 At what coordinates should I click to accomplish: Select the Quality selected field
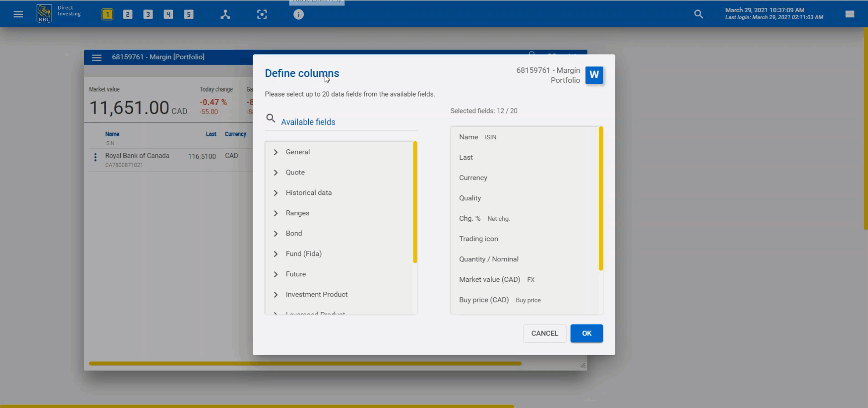click(525, 198)
